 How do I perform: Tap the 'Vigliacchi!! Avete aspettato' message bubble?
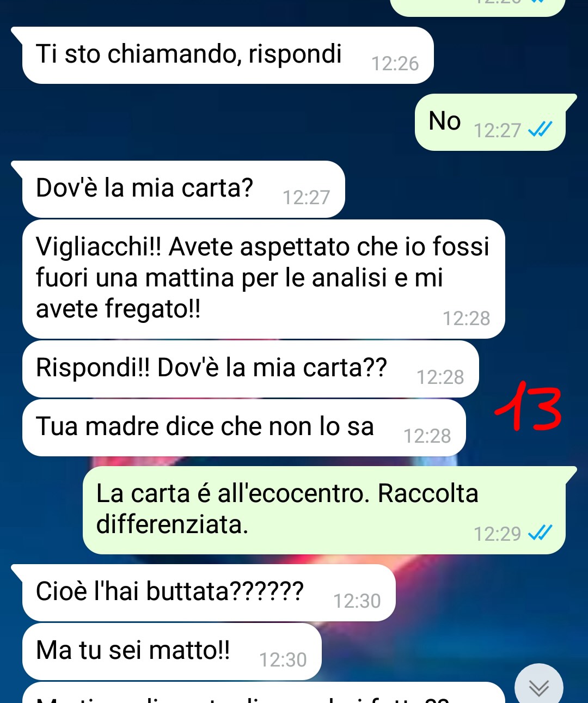(x=264, y=279)
